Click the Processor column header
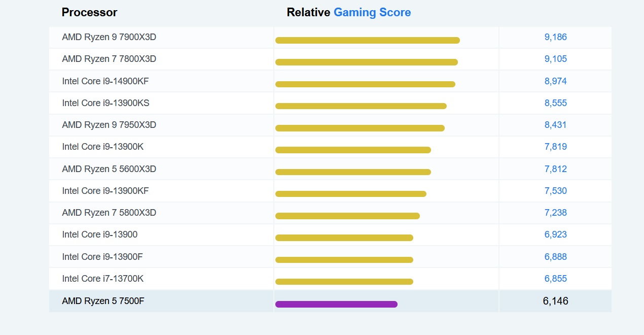The width and height of the screenshot is (644, 335). point(89,13)
